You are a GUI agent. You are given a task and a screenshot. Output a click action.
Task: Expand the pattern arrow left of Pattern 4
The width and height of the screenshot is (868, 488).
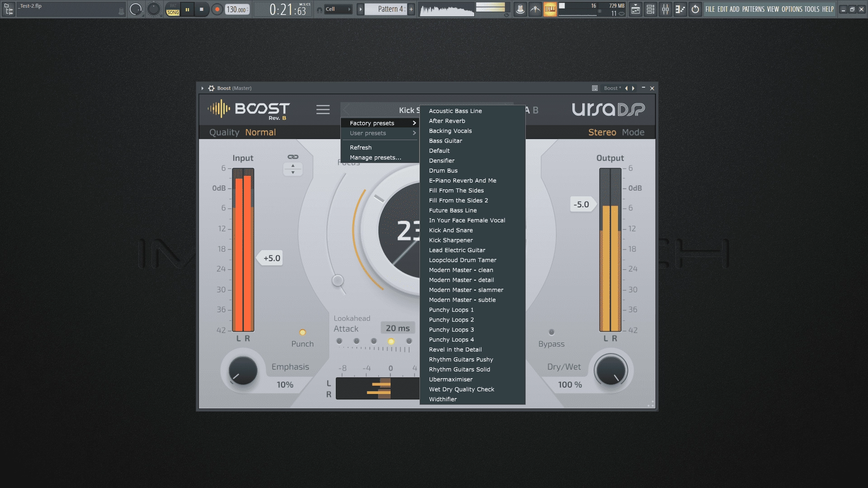click(x=360, y=9)
